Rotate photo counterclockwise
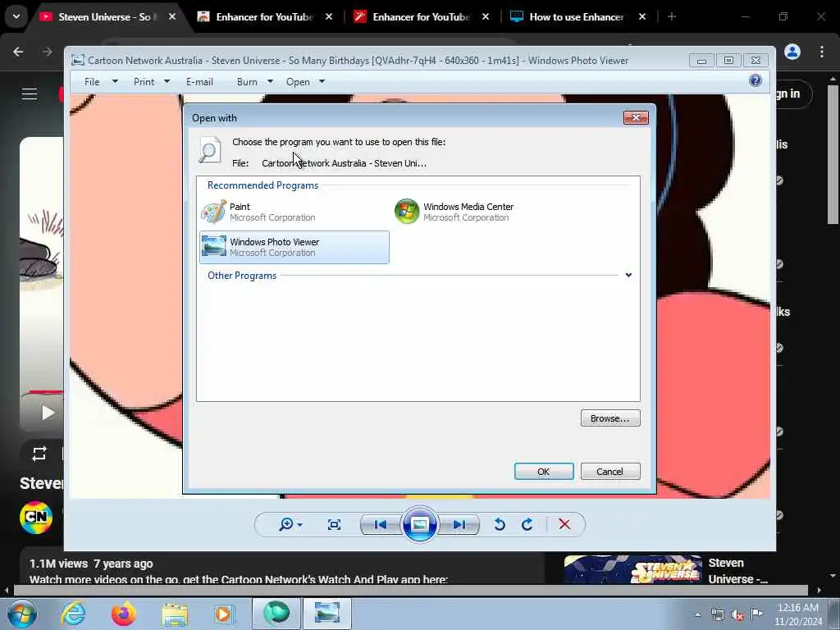This screenshot has width=840, height=630. pos(500,524)
